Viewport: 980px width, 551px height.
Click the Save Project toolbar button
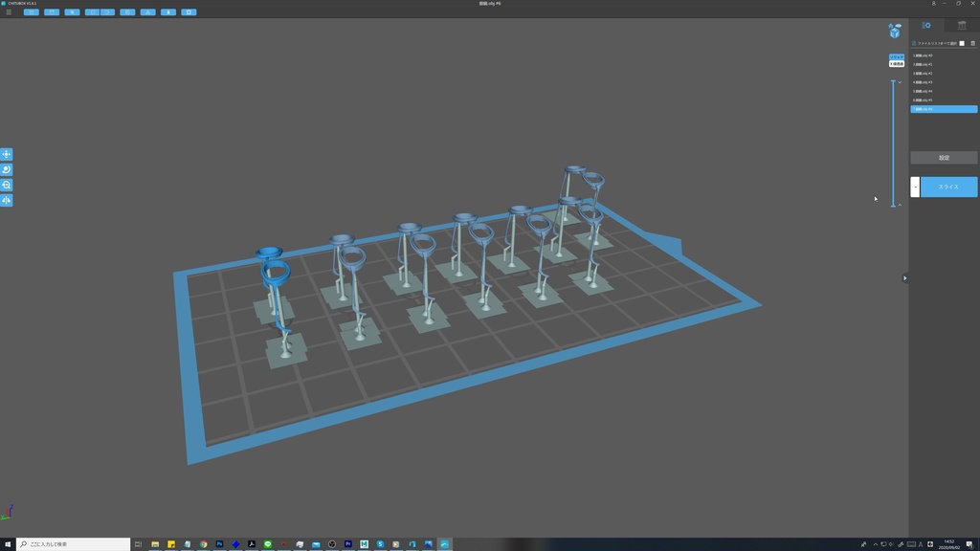click(x=52, y=11)
